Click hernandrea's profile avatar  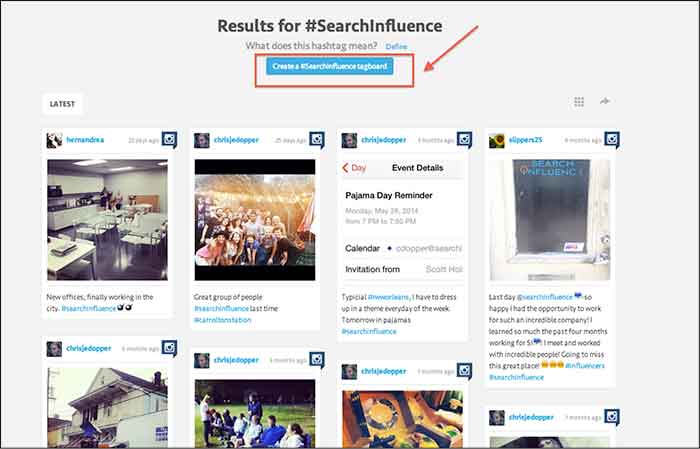(x=54, y=140)
